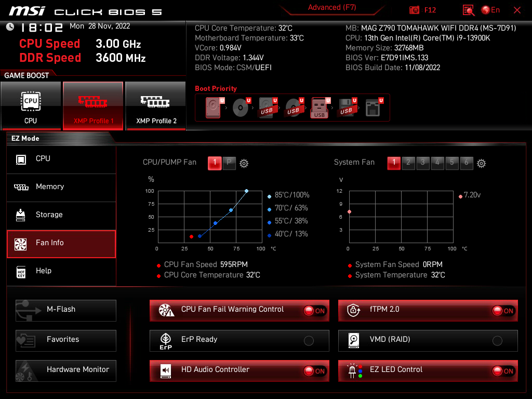Select the Fan Info section

(x=61, y=244)
